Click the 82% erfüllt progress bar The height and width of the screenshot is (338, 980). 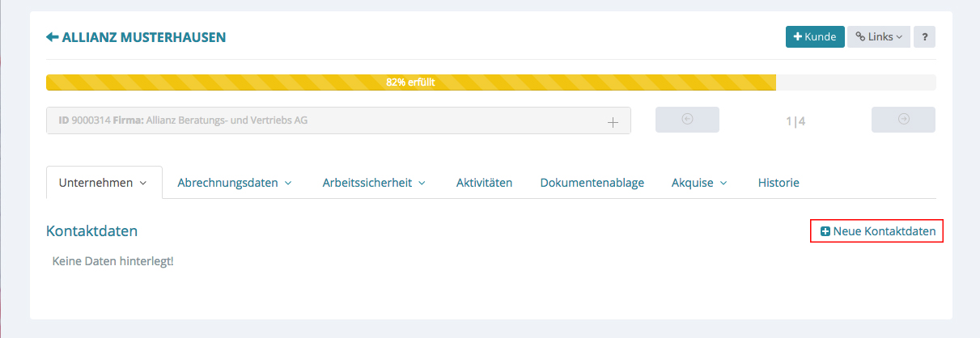click(410, 82)
